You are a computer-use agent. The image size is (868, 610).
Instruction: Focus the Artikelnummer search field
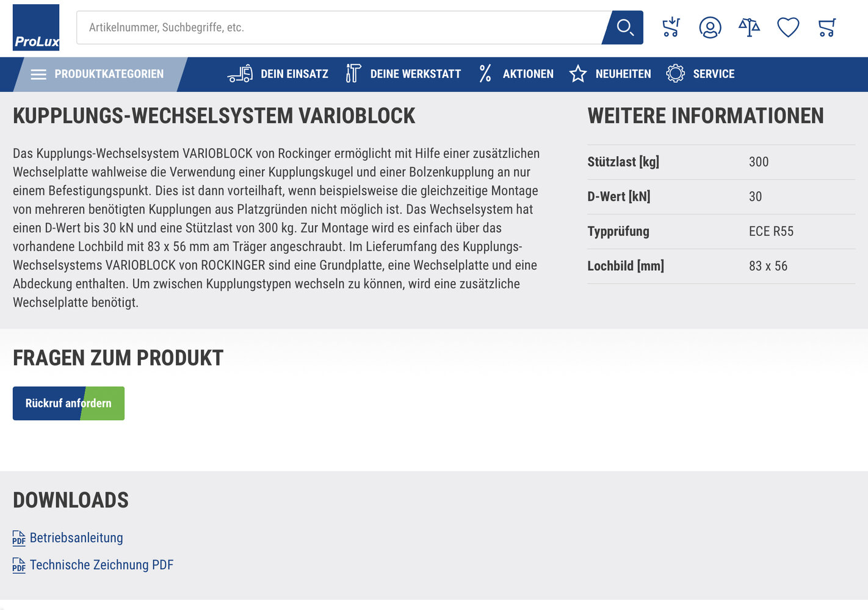(339, 27)
